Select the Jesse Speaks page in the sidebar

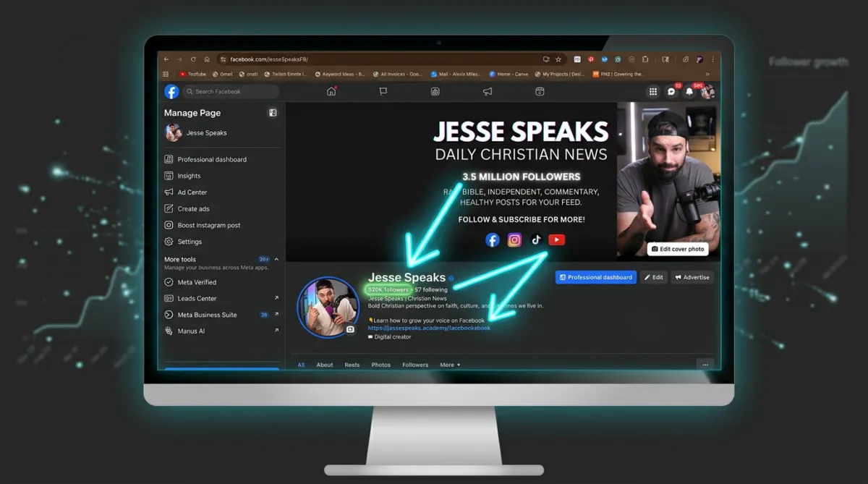(221, 133)
